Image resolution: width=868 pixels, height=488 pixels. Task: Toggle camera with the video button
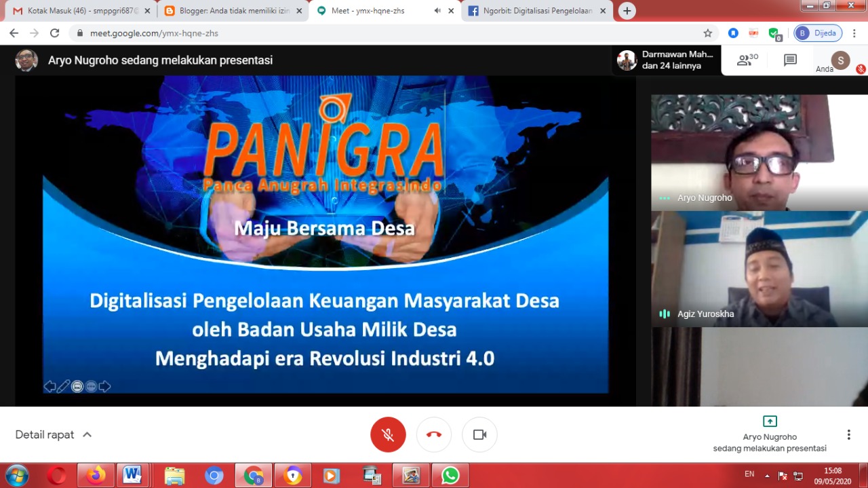click(x=479, y=435)
